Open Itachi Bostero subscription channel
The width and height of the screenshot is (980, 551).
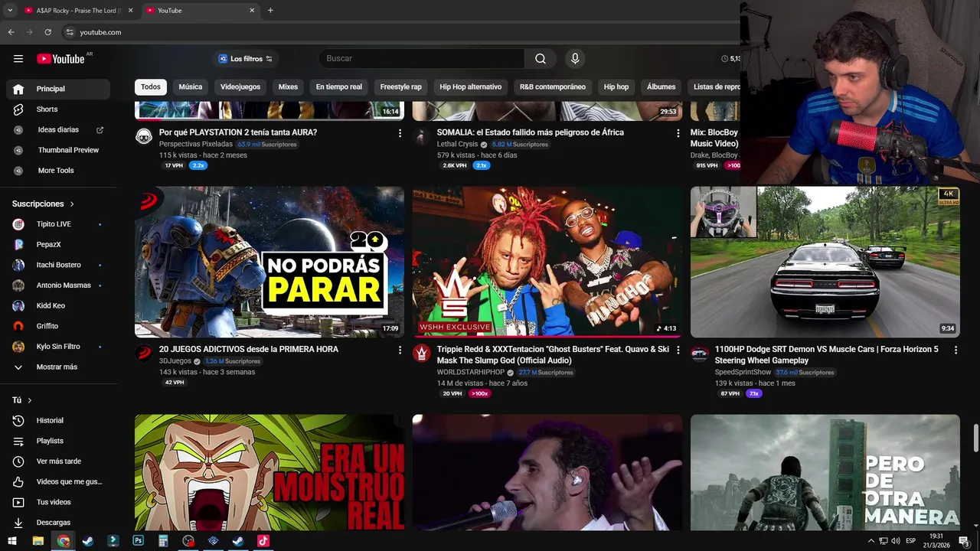[x=58, y=265]
